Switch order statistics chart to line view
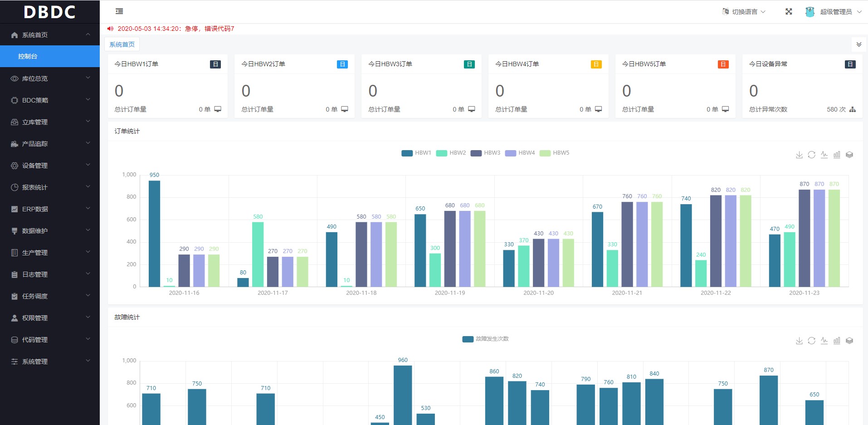The height and width of the screenshot is (425, 868). (824, 155)
